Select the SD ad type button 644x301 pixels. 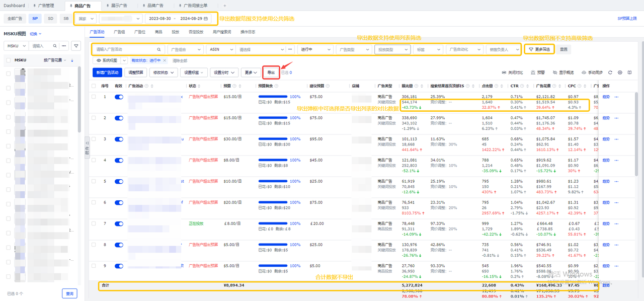point(50,19)
